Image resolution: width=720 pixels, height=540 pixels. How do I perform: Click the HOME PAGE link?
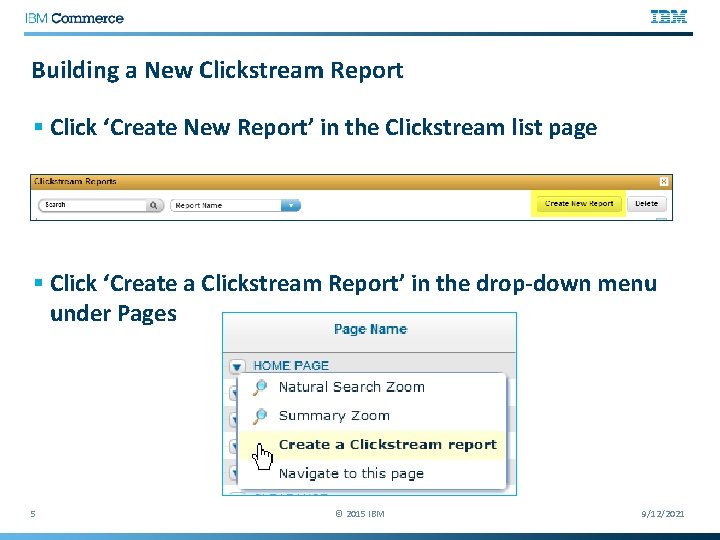(x=291, y=366)
